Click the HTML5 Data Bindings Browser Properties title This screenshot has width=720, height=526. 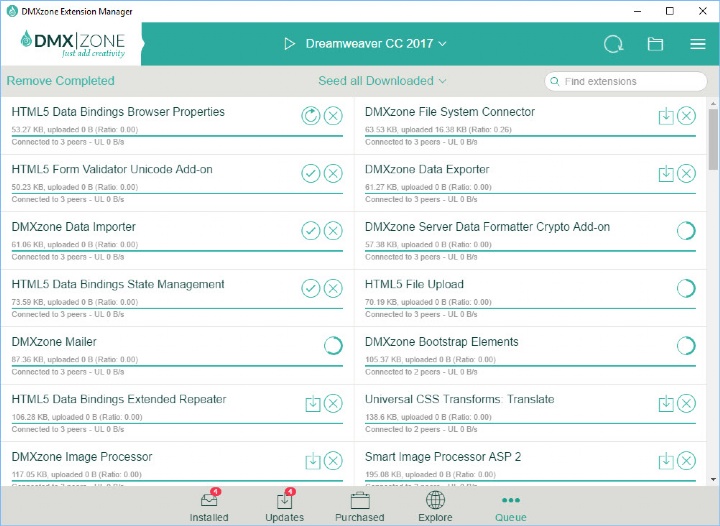[x=118, y=112]
